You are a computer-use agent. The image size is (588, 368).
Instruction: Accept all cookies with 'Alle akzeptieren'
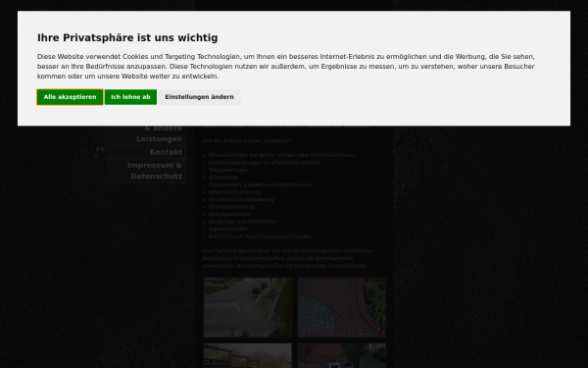coord(70,97)
